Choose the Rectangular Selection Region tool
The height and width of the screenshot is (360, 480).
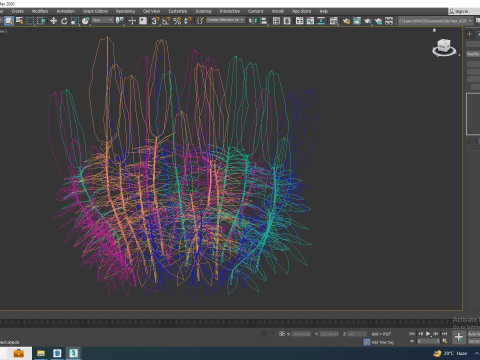pyautogui.click(x=30, y=21)
